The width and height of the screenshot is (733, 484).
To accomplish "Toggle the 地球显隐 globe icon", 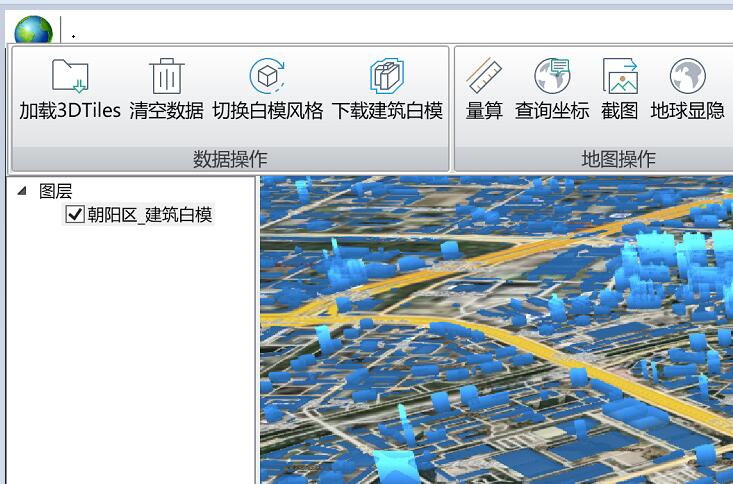I will [688, 75].
